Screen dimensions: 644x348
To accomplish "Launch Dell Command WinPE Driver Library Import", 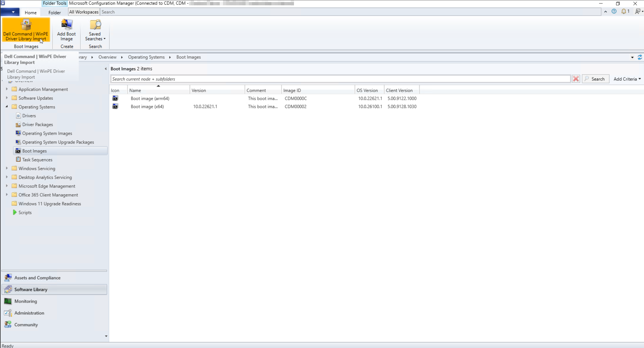I will (26, 30).
